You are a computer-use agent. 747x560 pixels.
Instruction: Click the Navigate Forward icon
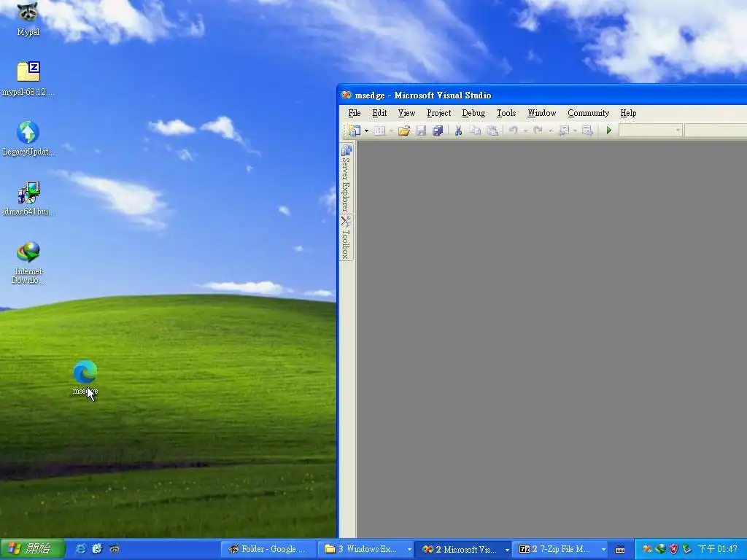pyautogui.click(x=588, y=131)
